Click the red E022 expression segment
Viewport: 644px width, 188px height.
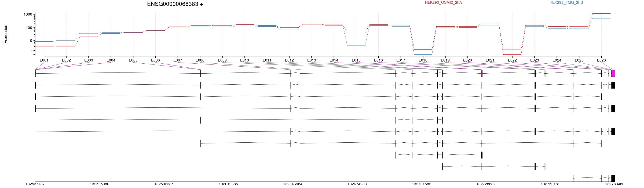pos(512,55)
